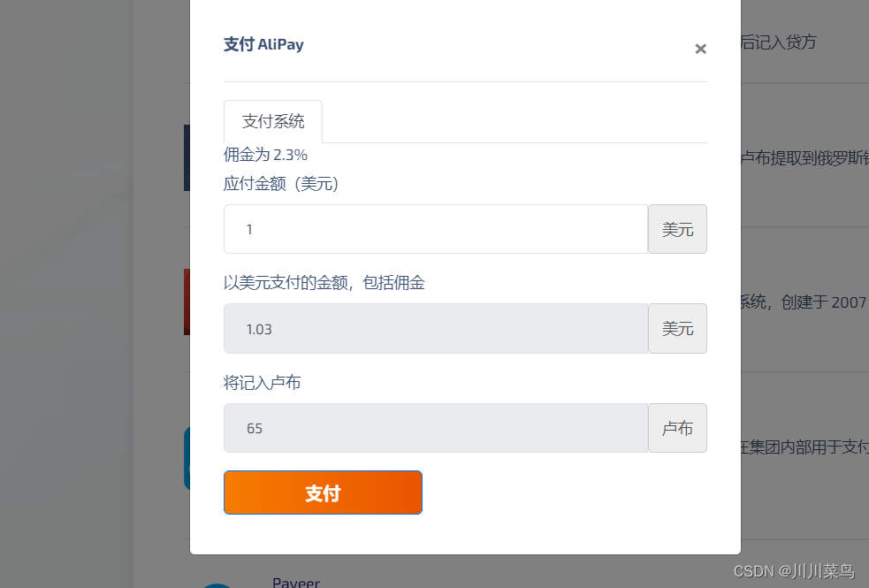
Task: Click the 卢布 currency label on the last field
Action: [677, 427]
